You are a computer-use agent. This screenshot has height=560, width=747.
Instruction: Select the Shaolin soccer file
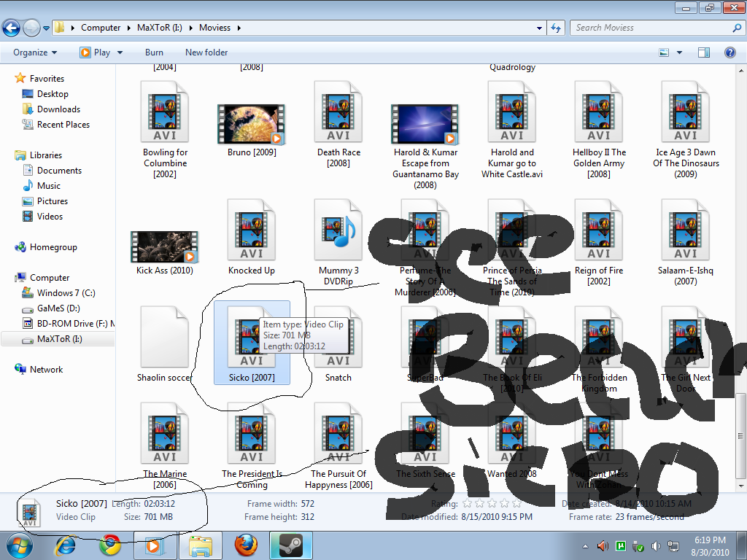(x=165, y=344)
